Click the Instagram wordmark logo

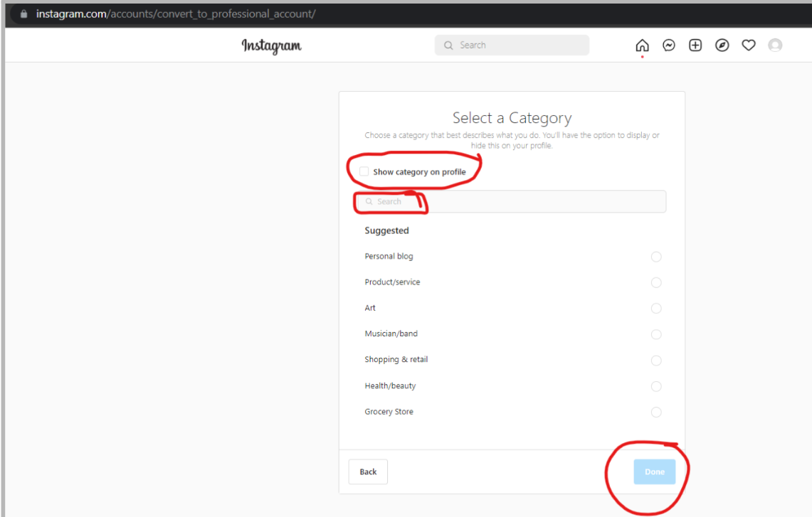[x=271, y=46]
